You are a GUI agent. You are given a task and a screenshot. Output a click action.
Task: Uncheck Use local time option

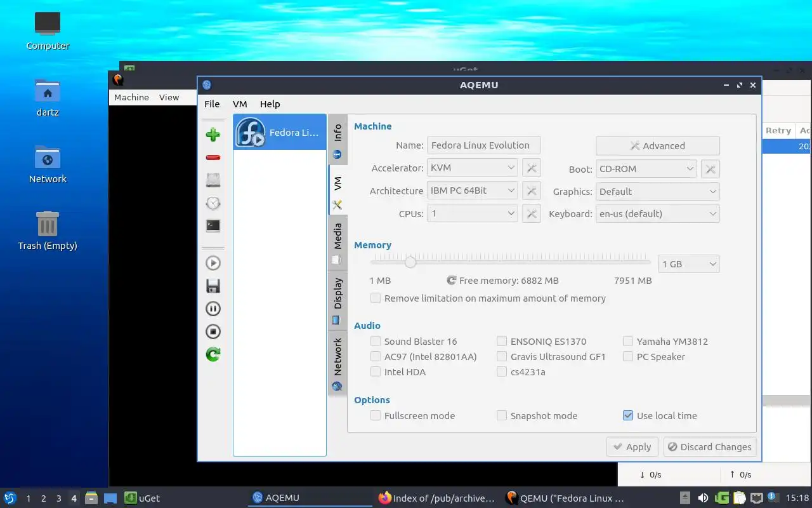coord(628,415)
